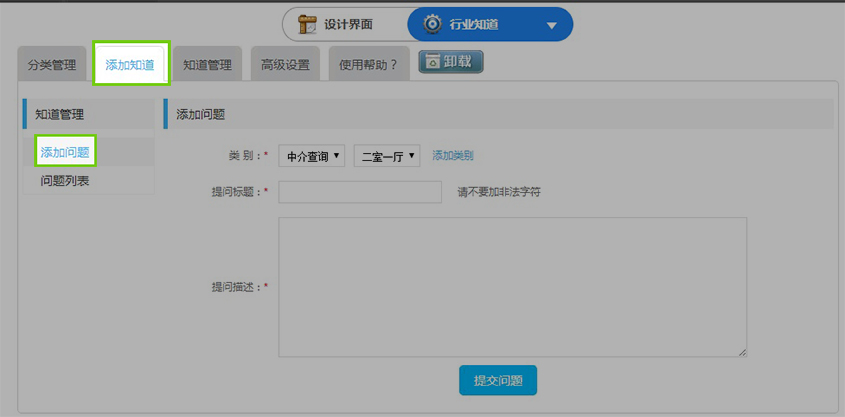845x417 pixels.
Task: Switch to the 分类管理 tab
Action: [x=52, y=65]
